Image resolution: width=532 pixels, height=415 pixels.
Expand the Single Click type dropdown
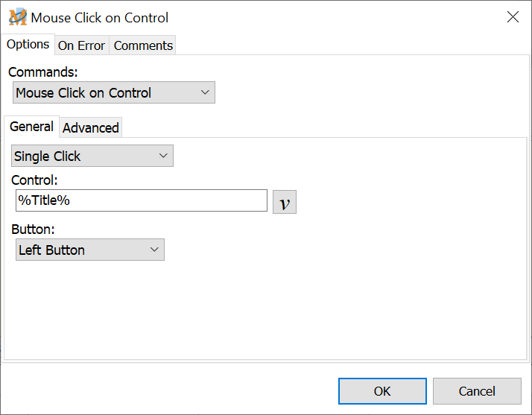tap(92, 156)
